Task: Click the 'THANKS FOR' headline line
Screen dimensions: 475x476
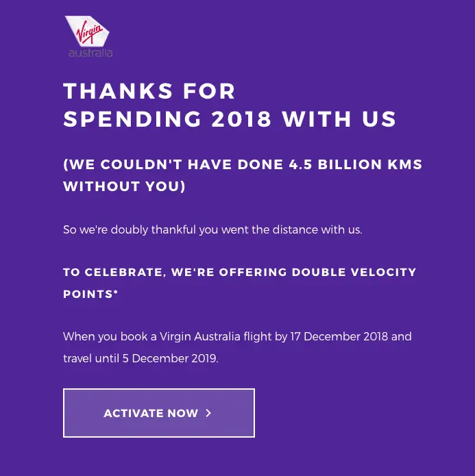Action: pos(149,91)
